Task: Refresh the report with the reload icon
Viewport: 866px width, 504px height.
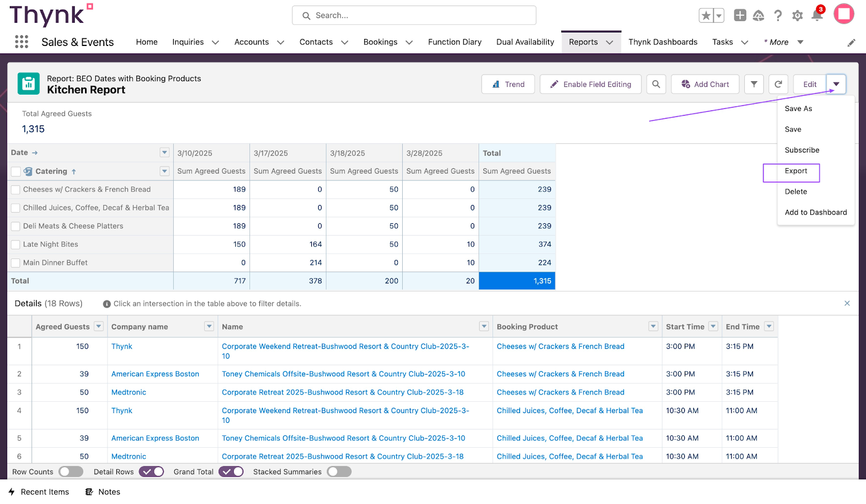Action: [778, 84]
